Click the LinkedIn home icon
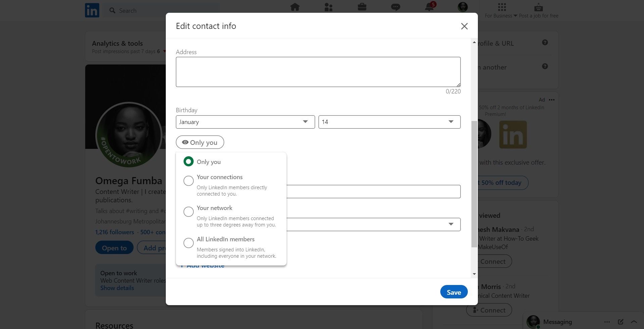Viewport: 644px width, 329px height. tap(295, 7)
